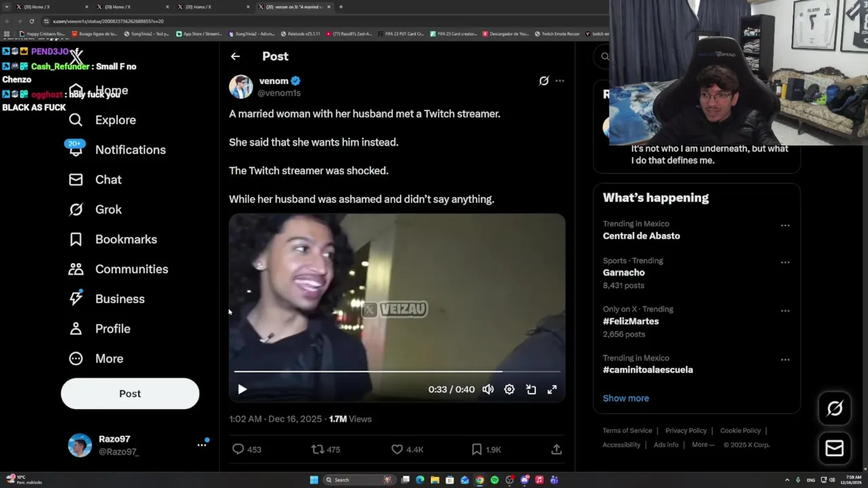The image size is (868, 488).
Task: Open Profile from the sidebar
Action: (99, 329)
